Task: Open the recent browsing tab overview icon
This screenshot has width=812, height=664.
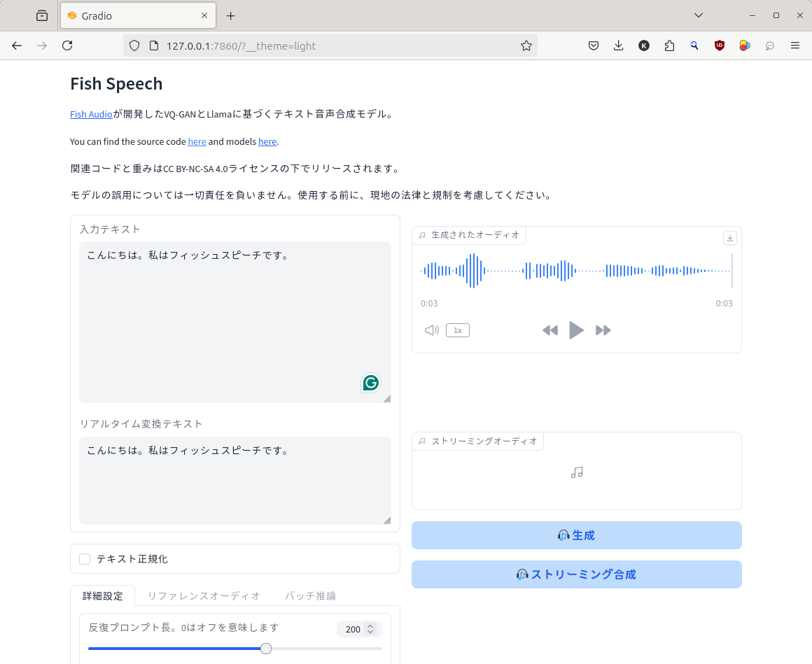Action: [x=42, y=16]
